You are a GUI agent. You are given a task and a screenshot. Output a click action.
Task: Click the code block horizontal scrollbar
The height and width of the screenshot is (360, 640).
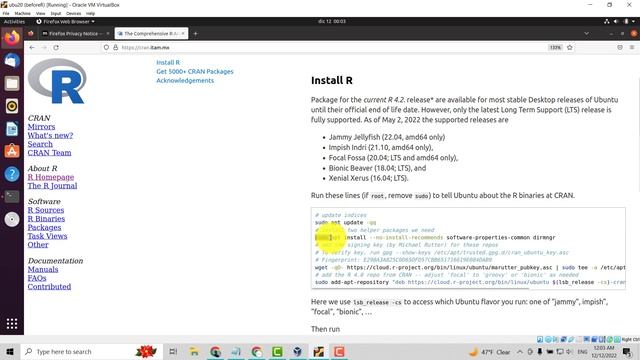[421, 289]
